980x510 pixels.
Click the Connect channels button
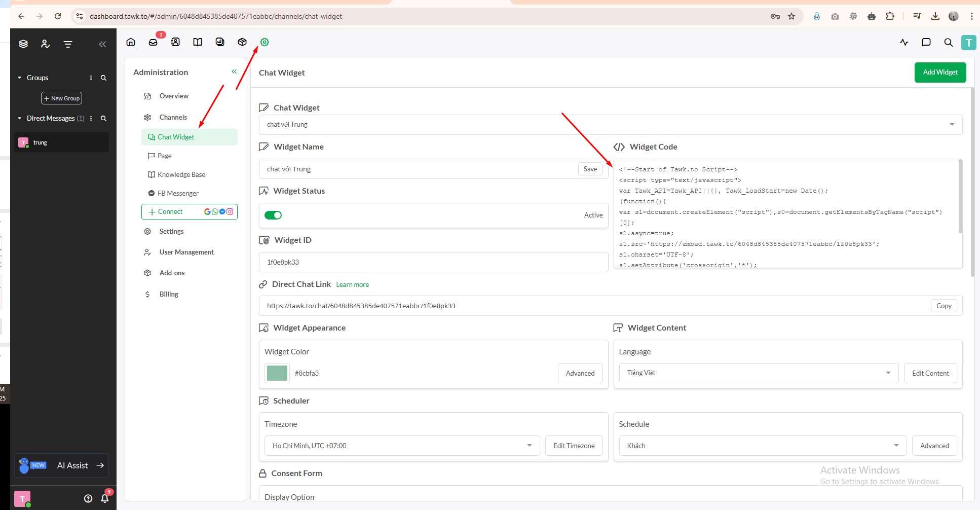190,212
